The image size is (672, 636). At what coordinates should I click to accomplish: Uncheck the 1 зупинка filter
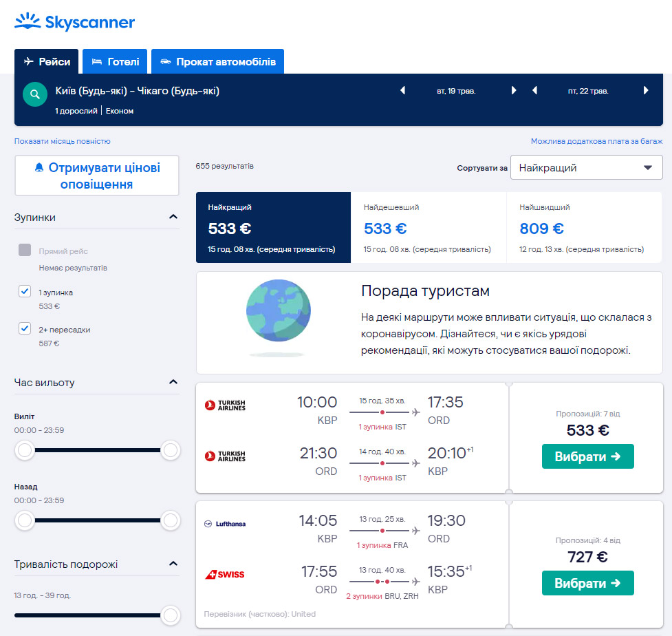click(25, 291)
